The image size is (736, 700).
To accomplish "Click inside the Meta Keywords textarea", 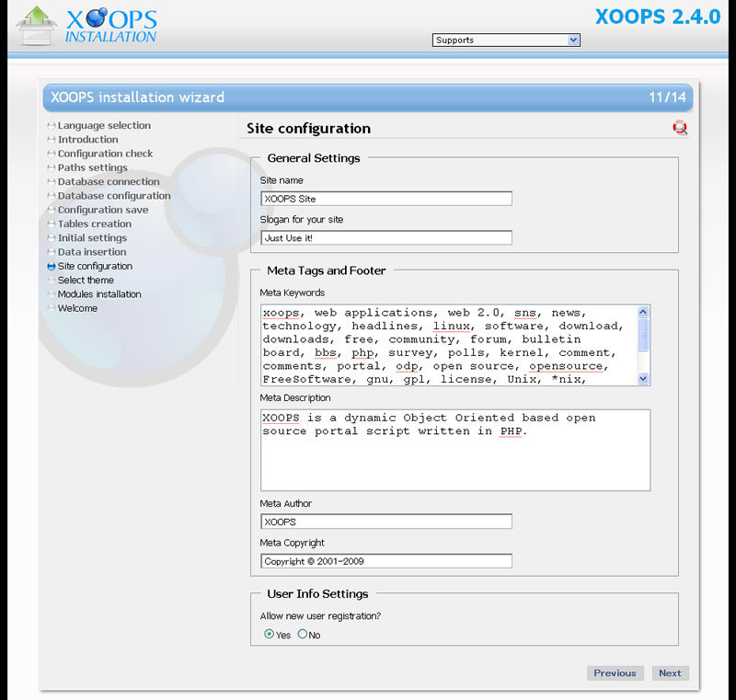I will tap(449, 345).
